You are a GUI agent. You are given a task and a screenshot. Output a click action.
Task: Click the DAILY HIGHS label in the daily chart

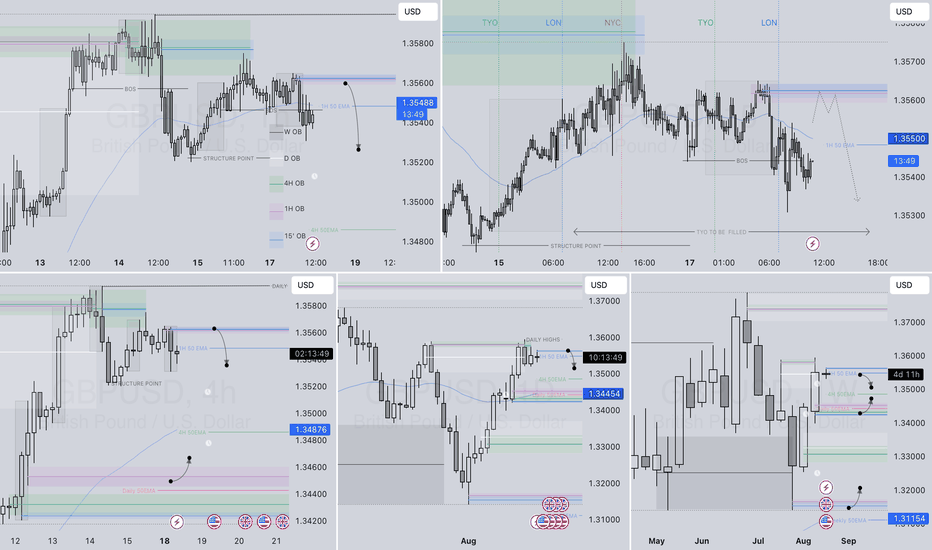pyautogui.click(x=543, y=340)
